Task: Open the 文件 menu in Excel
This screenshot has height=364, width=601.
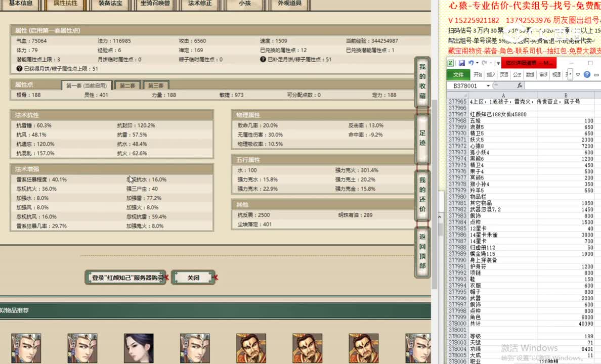Action: point(458,74)
